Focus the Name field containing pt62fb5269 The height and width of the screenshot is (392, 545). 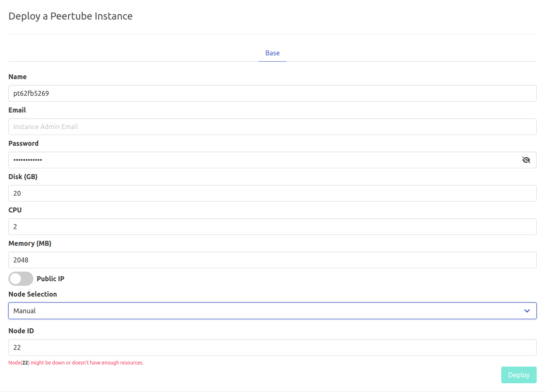272,93
